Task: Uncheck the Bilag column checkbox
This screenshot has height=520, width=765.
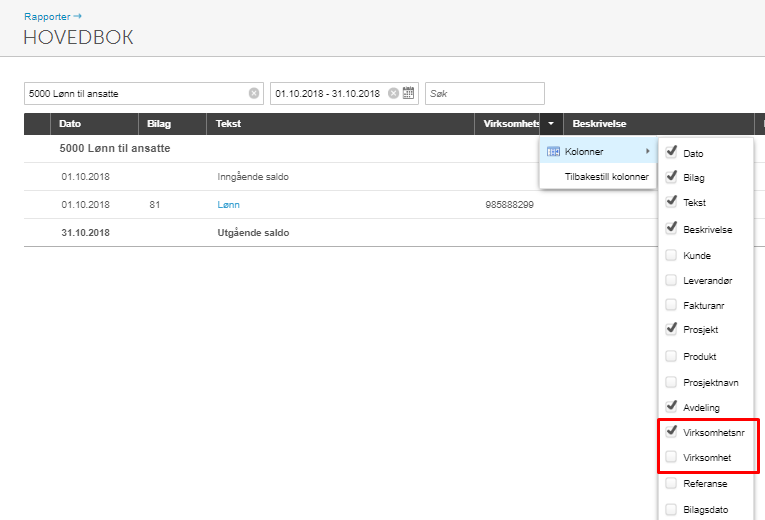Action: (x=671, y=177)
